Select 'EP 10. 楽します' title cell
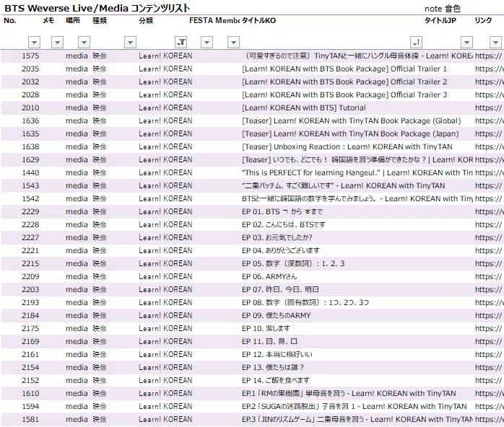 266,328
